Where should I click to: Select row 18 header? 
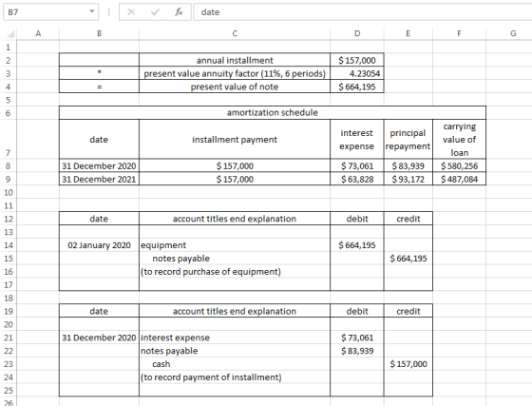coord(9,298)
